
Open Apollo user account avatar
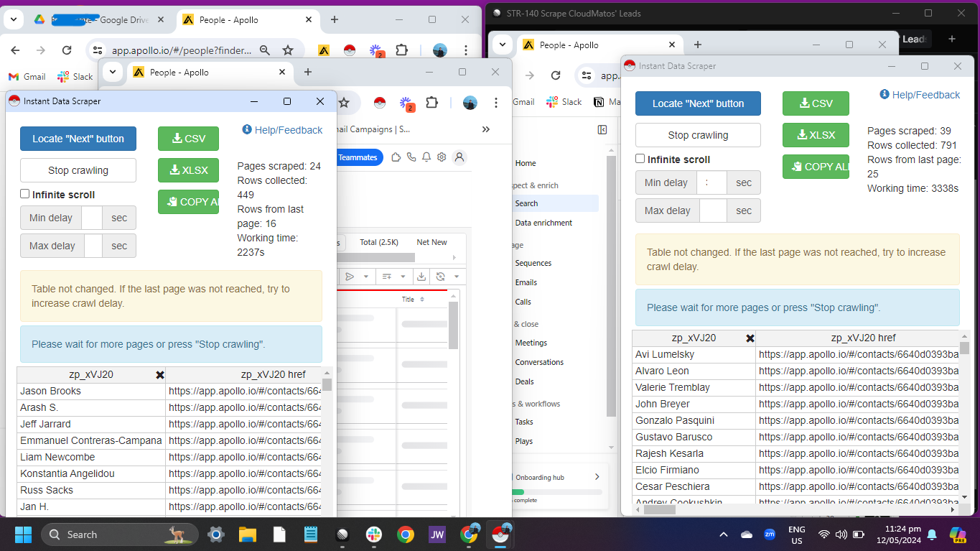(x=460, y=157)
